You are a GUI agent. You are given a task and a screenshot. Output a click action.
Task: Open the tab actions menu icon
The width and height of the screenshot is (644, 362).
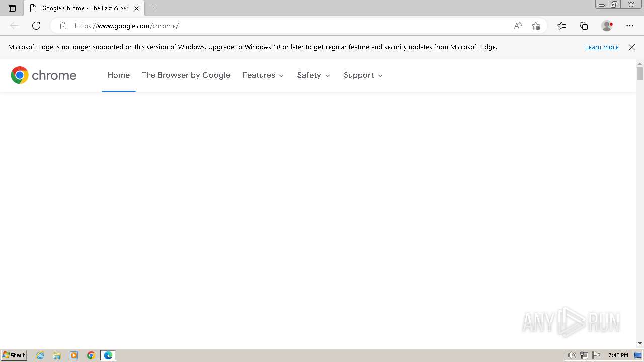pyautogui.click(x=12, y=8)
